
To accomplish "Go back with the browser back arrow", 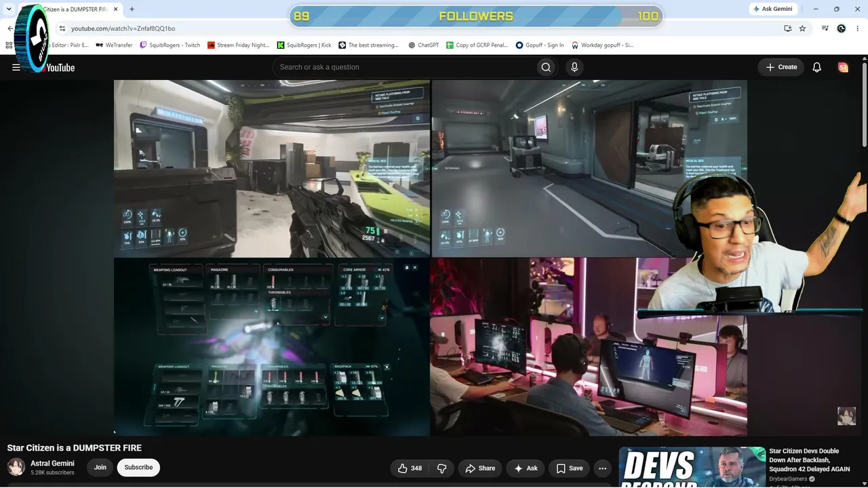I will (9, 28).
